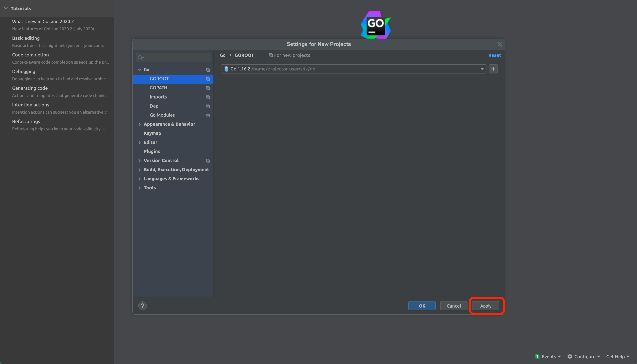Click the GoLand logo icon
637x364 pixels.
click(376, 25)
